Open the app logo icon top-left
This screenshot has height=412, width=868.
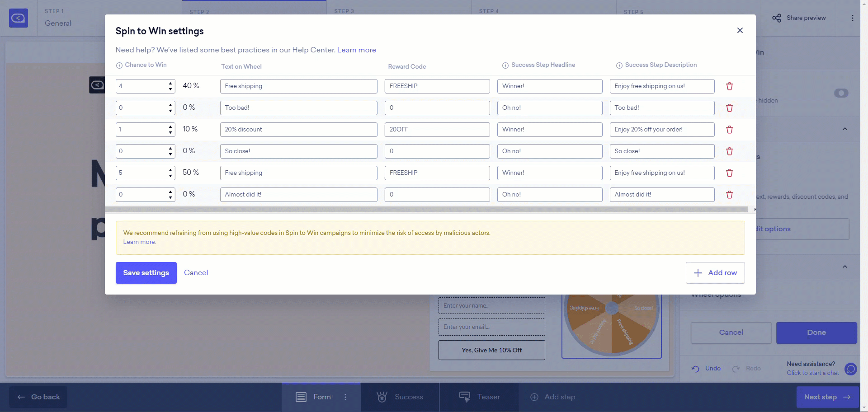[18, 18]
